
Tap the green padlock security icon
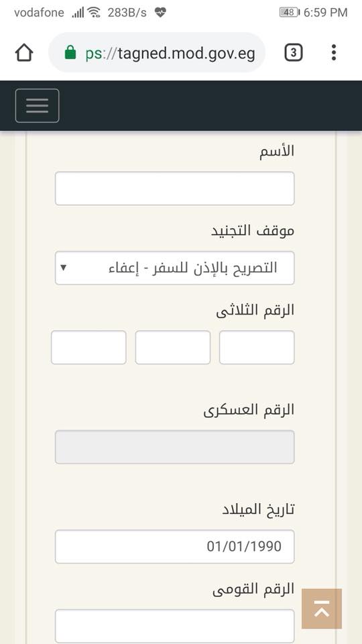click(70, 52)
